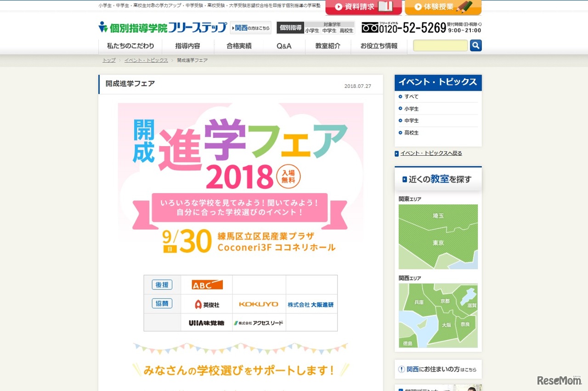Open the 体験授業 pencil banner
Viewport: 588px width, 391px height.
[443, 7]
